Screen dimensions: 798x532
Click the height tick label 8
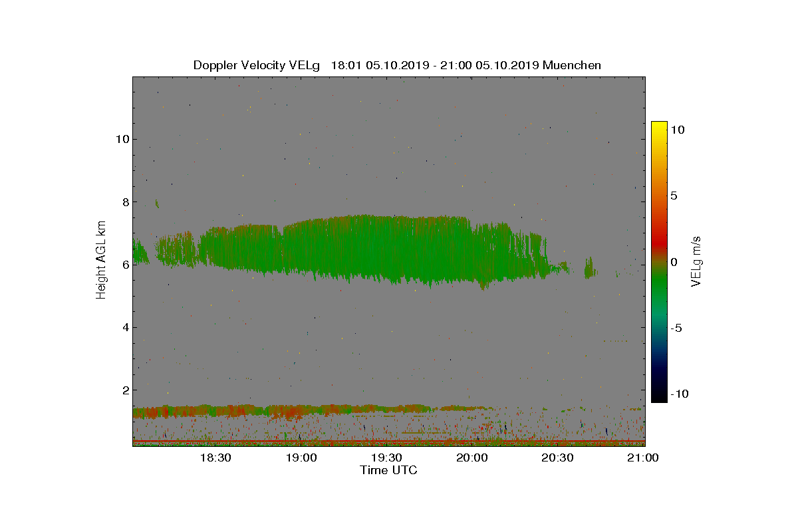pos(125,201)
